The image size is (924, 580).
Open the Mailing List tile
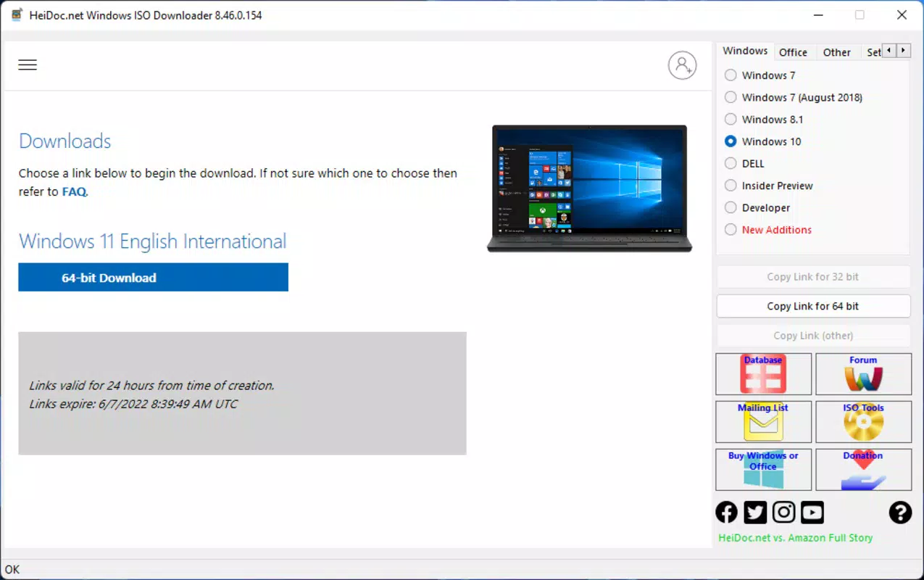click(x=763, y=422)
